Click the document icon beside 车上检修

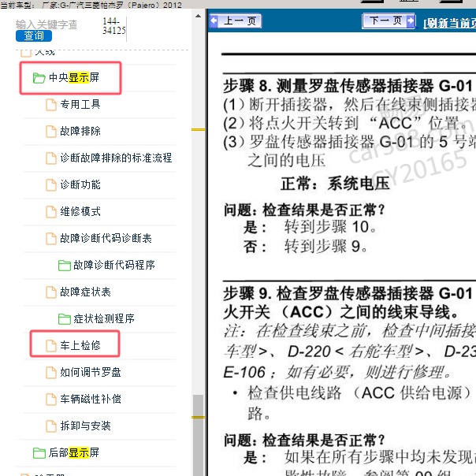pos(51,345)
